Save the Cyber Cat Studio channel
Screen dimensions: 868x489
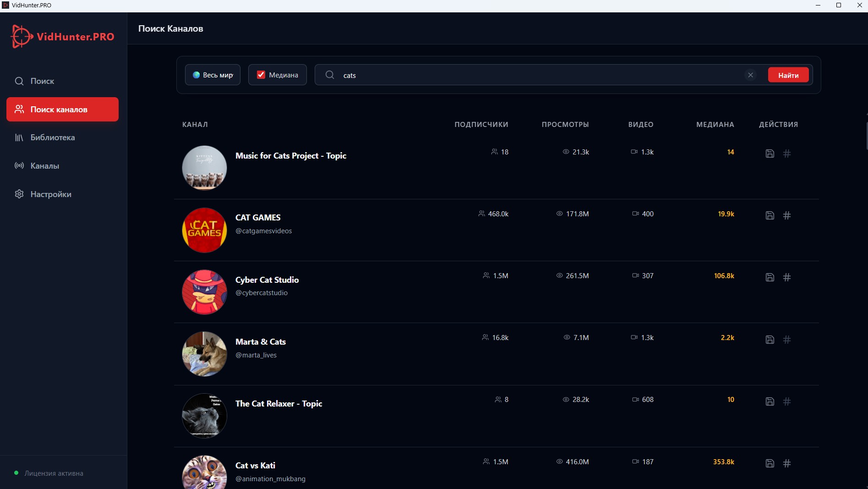point(770,277)
